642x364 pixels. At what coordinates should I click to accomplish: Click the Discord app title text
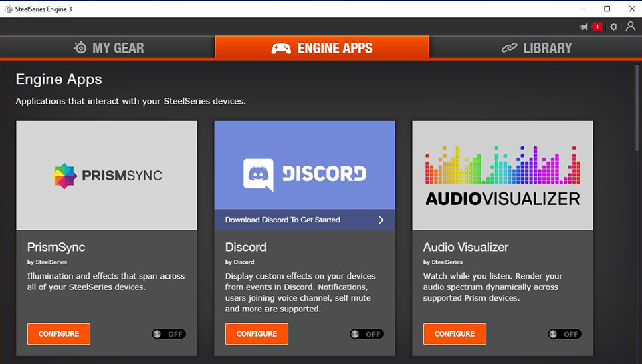pyautogui.click(x=245, y=247)
